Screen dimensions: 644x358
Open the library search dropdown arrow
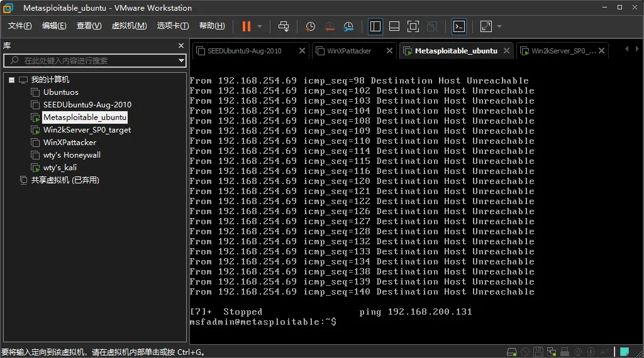(181, 61)
